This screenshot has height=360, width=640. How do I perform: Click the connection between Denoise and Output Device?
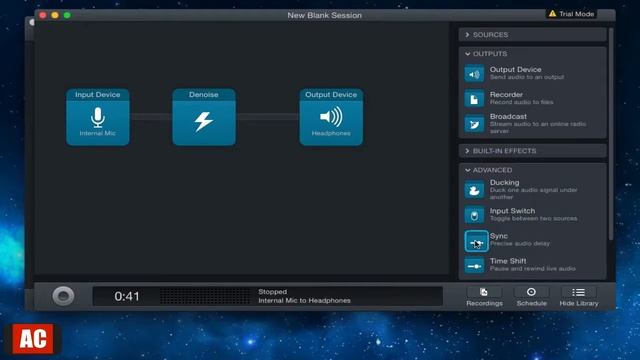pos(267,117)
